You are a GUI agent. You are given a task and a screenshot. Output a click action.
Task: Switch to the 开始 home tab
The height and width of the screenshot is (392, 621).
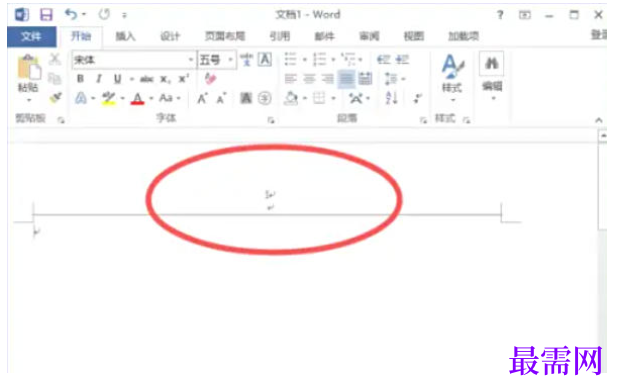click(x=81, y=36)
